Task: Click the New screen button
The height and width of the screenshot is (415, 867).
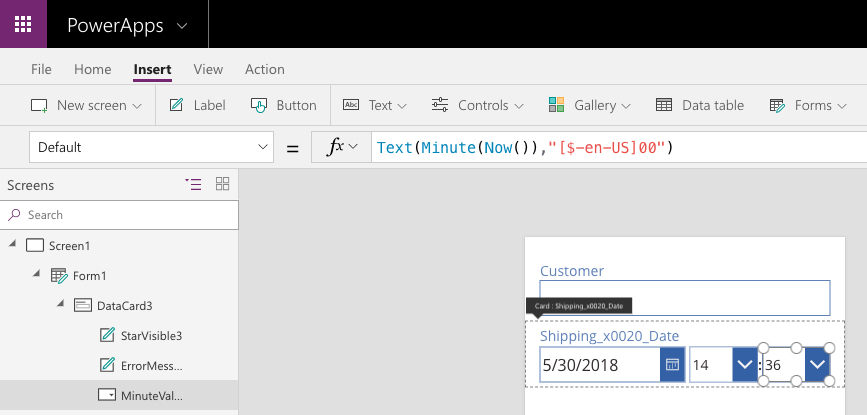Action: tap(86, 105)
